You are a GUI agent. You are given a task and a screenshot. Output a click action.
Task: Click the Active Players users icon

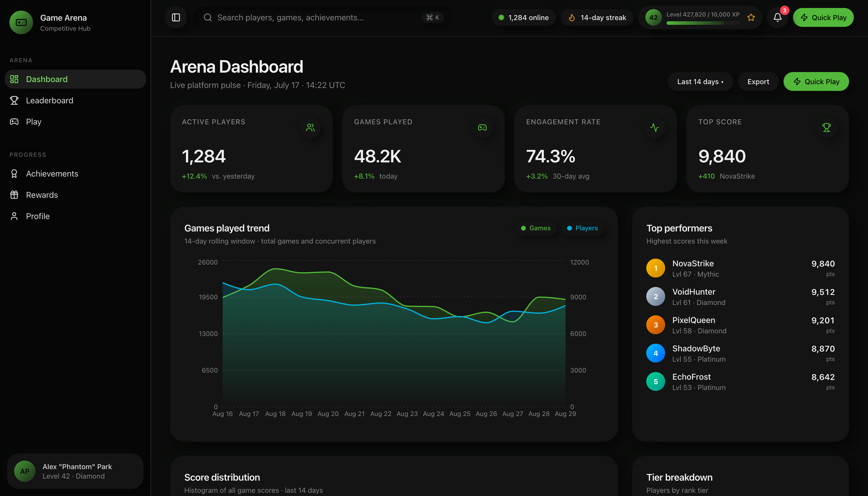click(310, 128)
